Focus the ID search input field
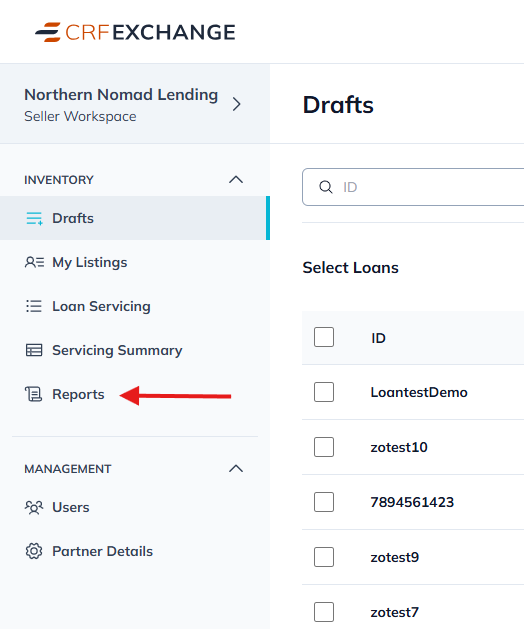Screen dimensions: 524x629 coord(413,187)
